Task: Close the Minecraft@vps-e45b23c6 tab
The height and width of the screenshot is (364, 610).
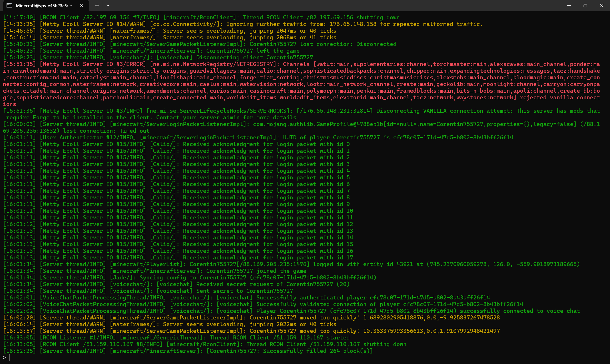Action: pos(81,5)
